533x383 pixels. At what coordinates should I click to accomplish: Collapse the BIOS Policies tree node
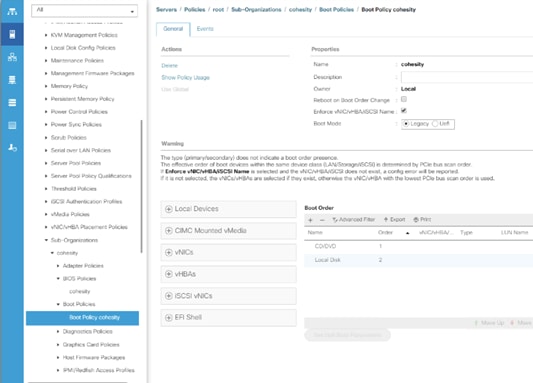pos(58,278)
